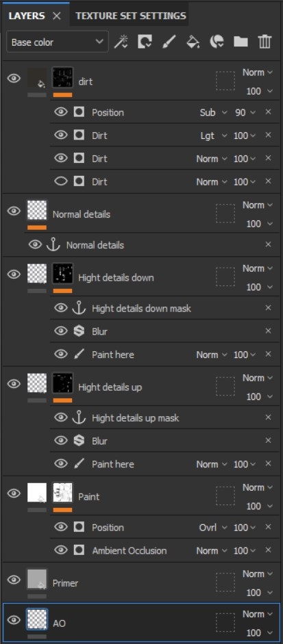Open the Base color channel dropdown

tap(58, 42)
